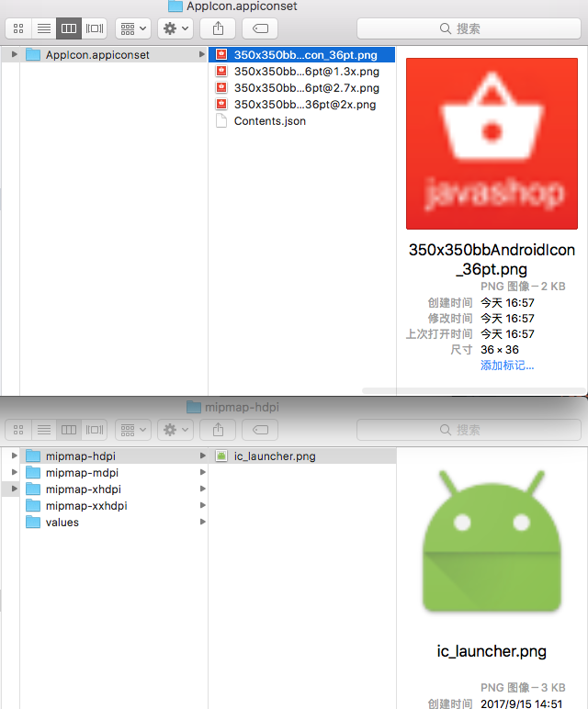Click share button in mipmap-hdpi window
The width and height of the screenshot is (588, 709).
[x=218, y=430]
